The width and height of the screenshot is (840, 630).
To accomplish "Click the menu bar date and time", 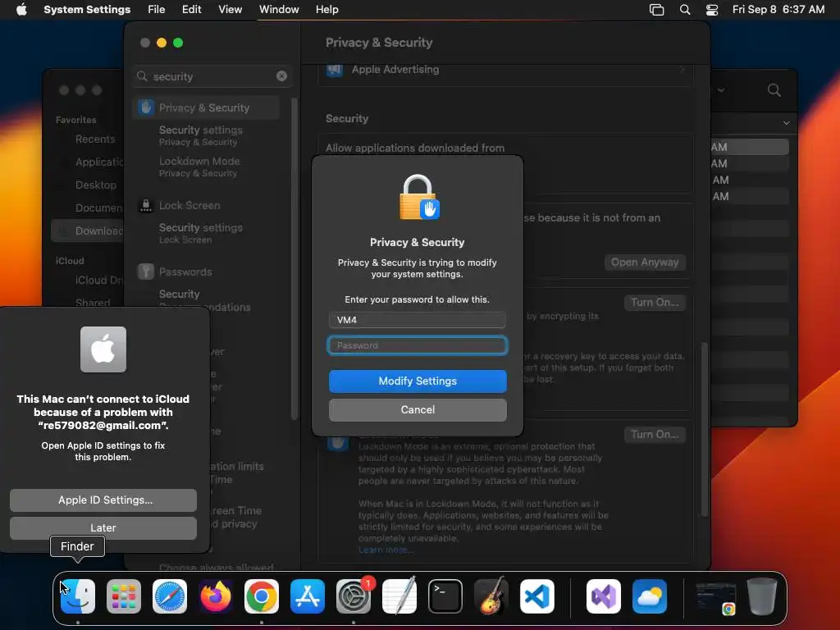I will pos(778,10).
